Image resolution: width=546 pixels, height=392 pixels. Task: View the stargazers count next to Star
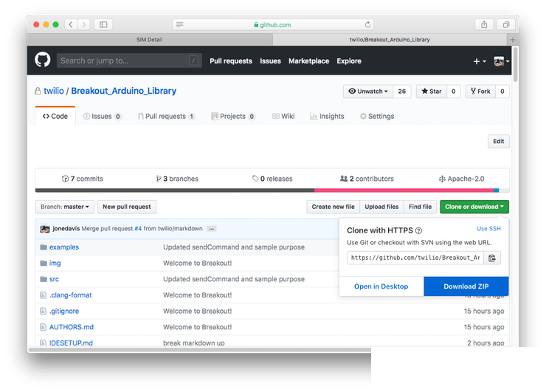pos(453,92)
